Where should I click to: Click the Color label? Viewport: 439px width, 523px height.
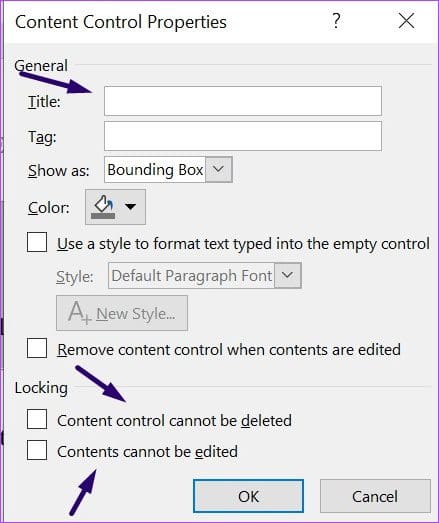coord(49,208)
